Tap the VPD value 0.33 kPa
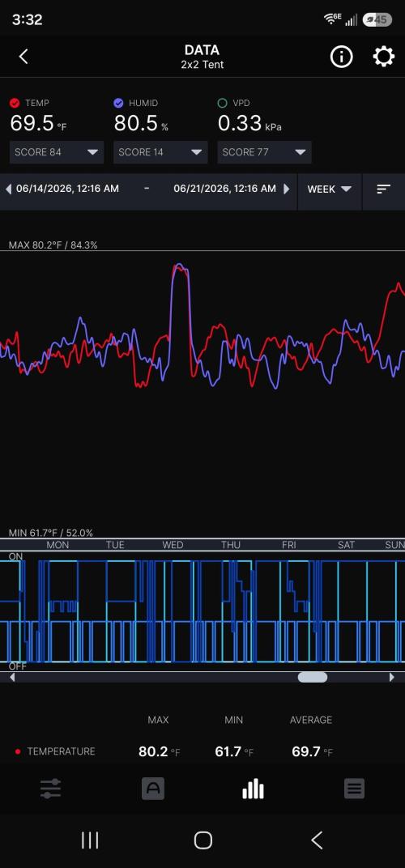This screenshot has width=405, height=868. coord(249,123)
